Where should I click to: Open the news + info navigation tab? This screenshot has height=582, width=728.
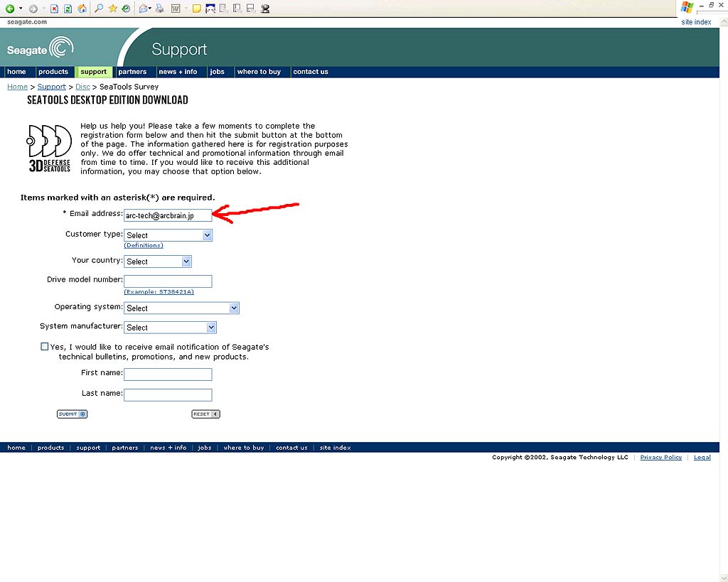pyautogui.click(x=178, y=72)
